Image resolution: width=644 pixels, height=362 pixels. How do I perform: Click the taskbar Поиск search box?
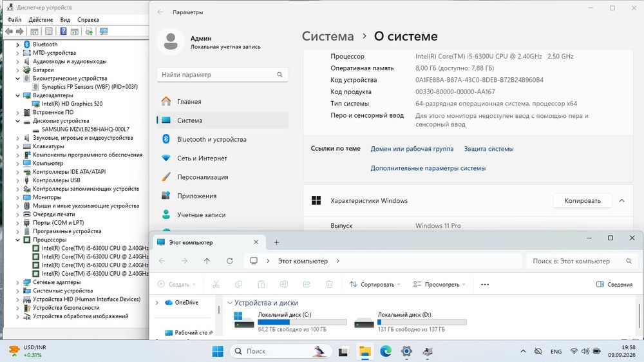coord(281,351)
